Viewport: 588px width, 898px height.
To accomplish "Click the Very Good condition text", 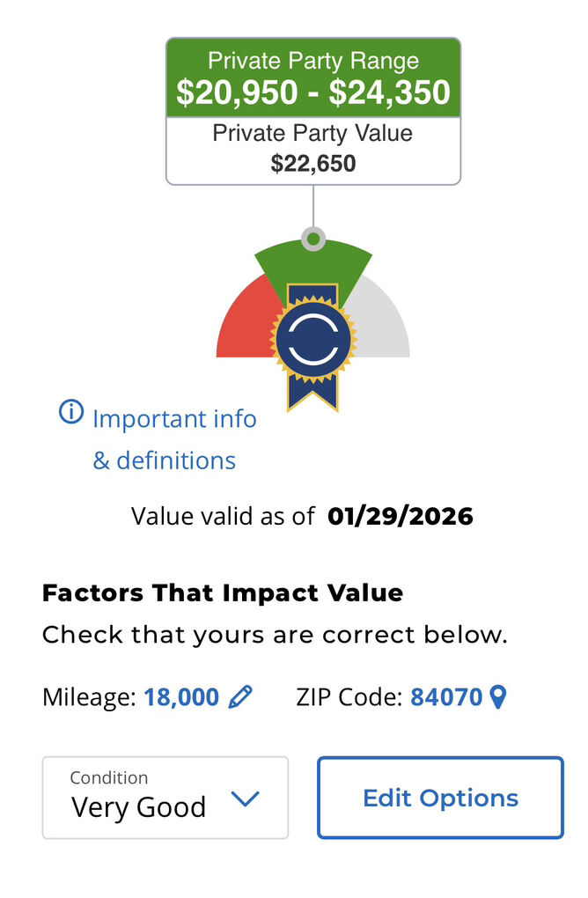I will click(138, 807).
